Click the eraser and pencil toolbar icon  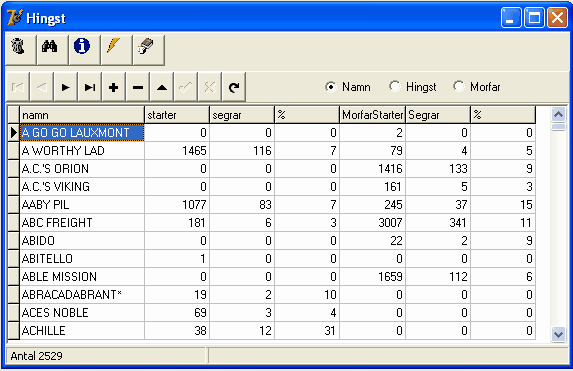click(x=149, y=50)
